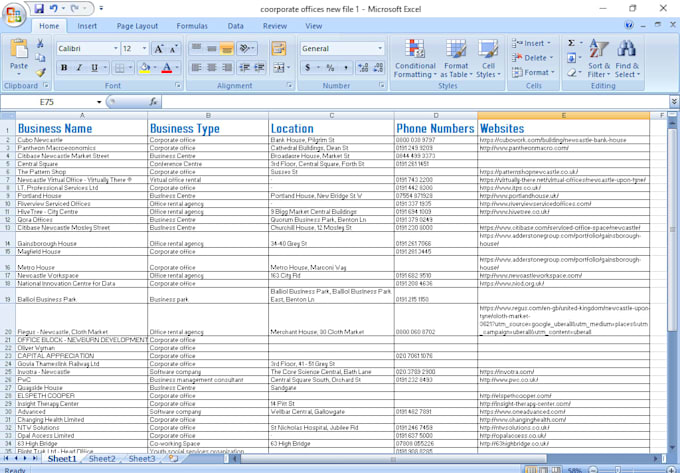Screen dimensions: 680x473
Task: Select column A header
Action: pyautogui.click(x=82, y=115)
